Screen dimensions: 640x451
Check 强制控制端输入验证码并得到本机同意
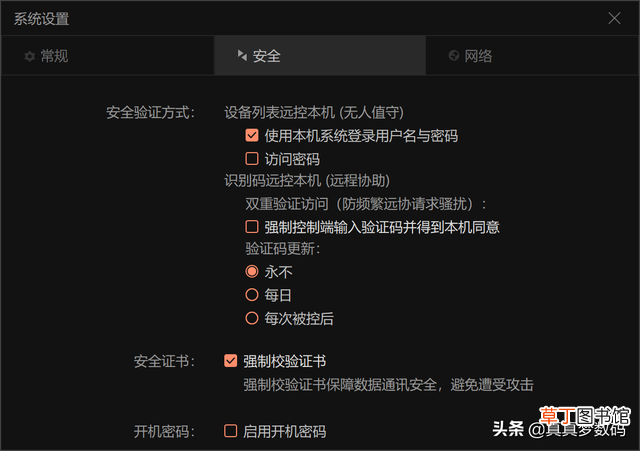[252, 227]
